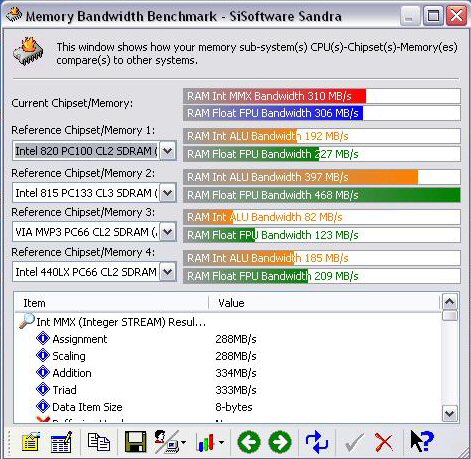The width and height of the screenshot is (471, 459).
Task: Expand Reference Chipset/Memory 1 dropdown arrow
Action: [x=167, y=151]
